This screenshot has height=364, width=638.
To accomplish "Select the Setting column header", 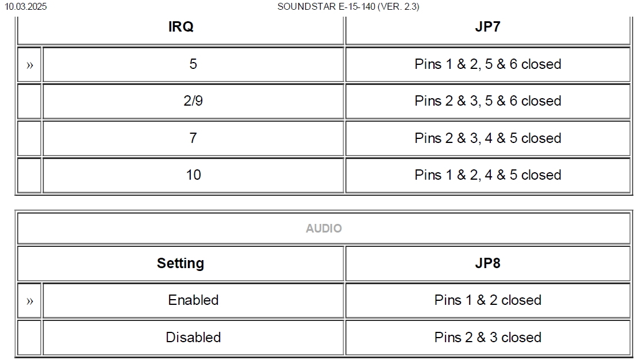I will pos(180,264).
